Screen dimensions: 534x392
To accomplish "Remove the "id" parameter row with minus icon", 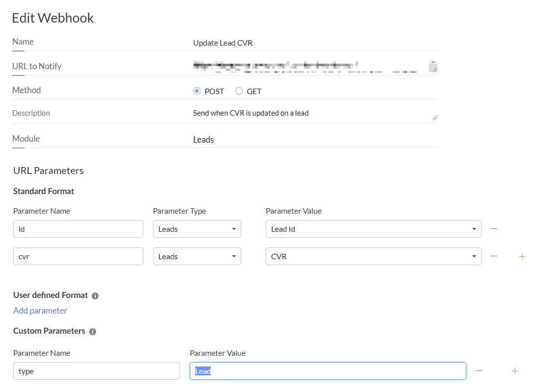I will pos(494,228).
